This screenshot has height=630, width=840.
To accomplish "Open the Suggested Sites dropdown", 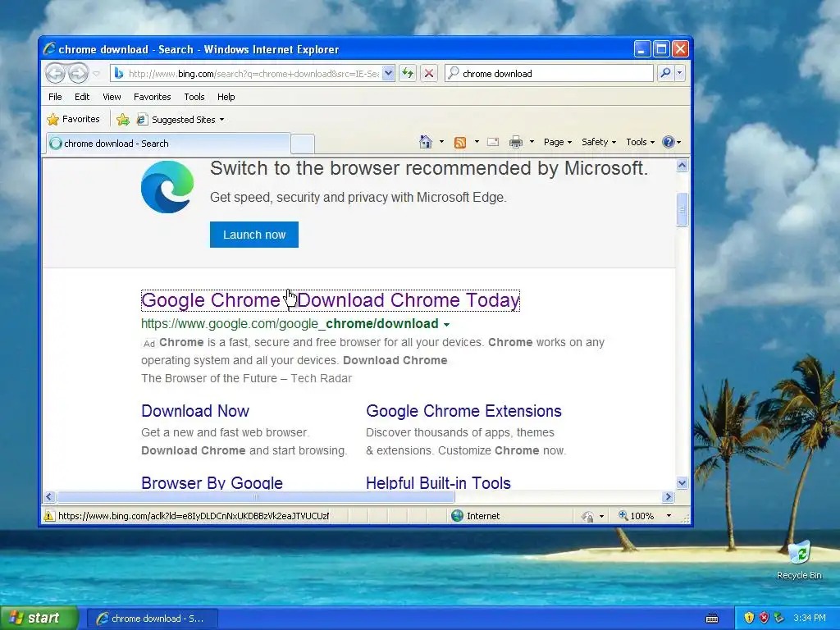I will point(180,120).
